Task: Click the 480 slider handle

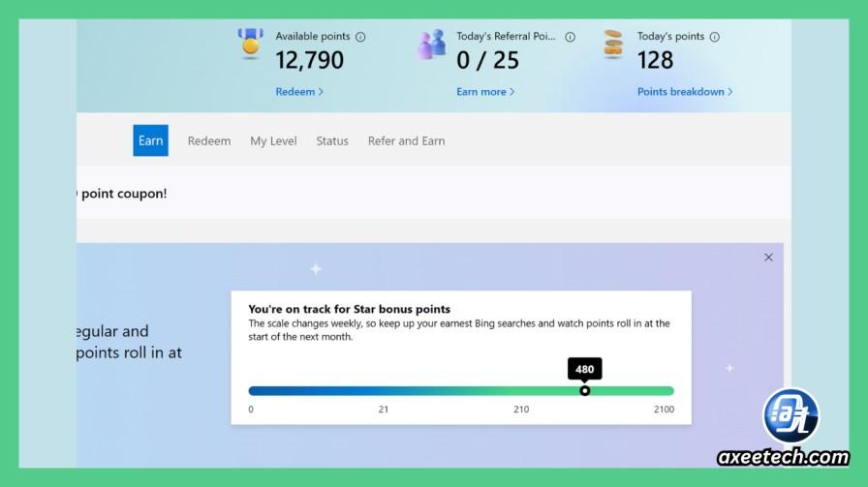Action: click(584, 391)
